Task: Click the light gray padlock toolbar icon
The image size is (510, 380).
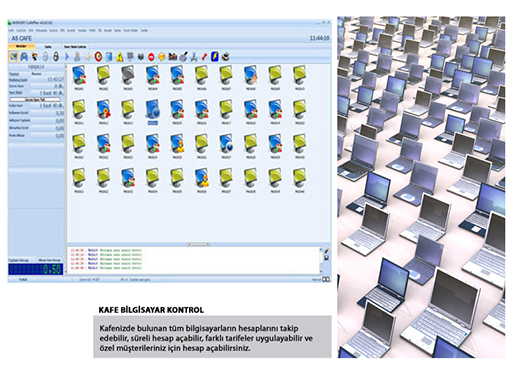Action: point(45,57)
